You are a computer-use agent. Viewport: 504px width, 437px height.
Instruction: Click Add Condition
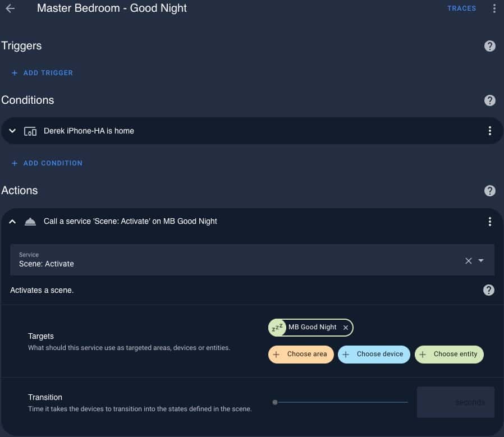click(x=47, y=163)
